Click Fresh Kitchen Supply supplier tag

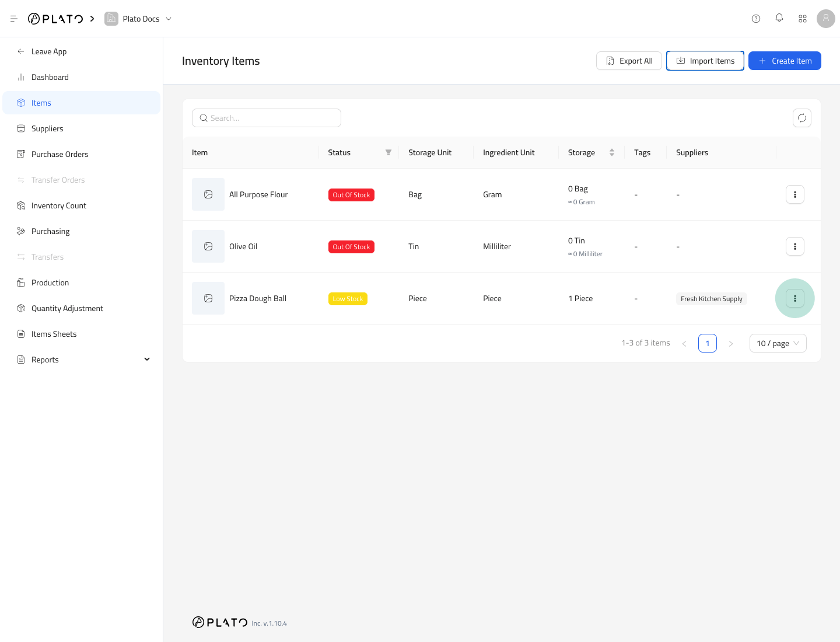(x=712, y=299)
